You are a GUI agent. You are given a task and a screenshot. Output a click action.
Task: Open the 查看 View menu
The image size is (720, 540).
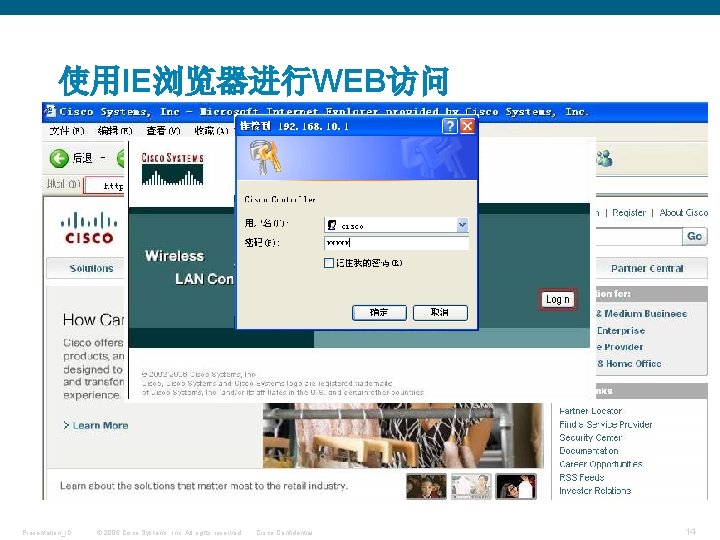point(163,131)
